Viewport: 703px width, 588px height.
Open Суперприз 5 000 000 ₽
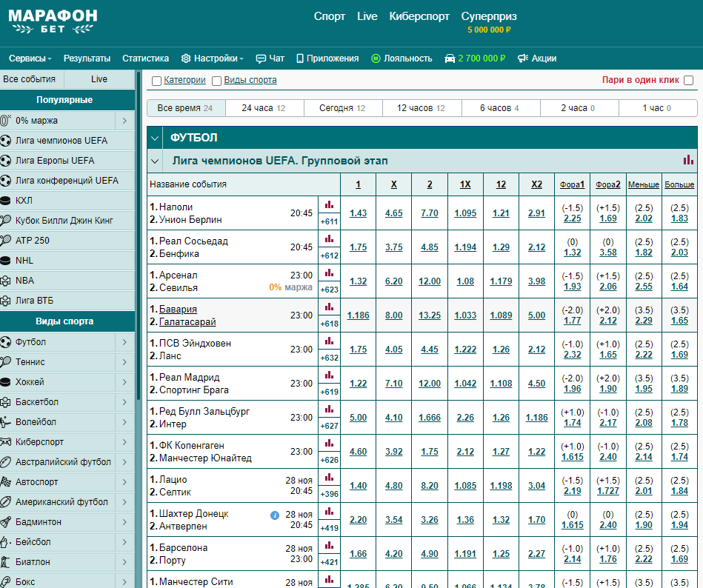point(489,21)
